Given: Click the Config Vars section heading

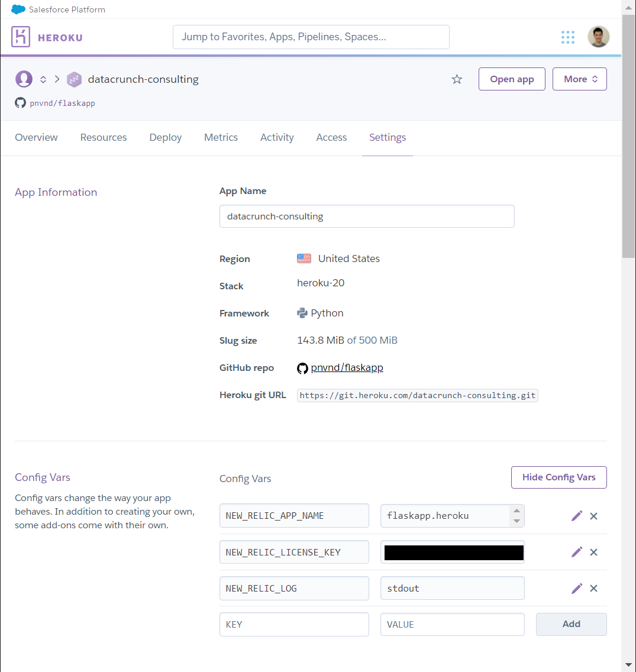Looking at the screenshot, I should [43, 477].
